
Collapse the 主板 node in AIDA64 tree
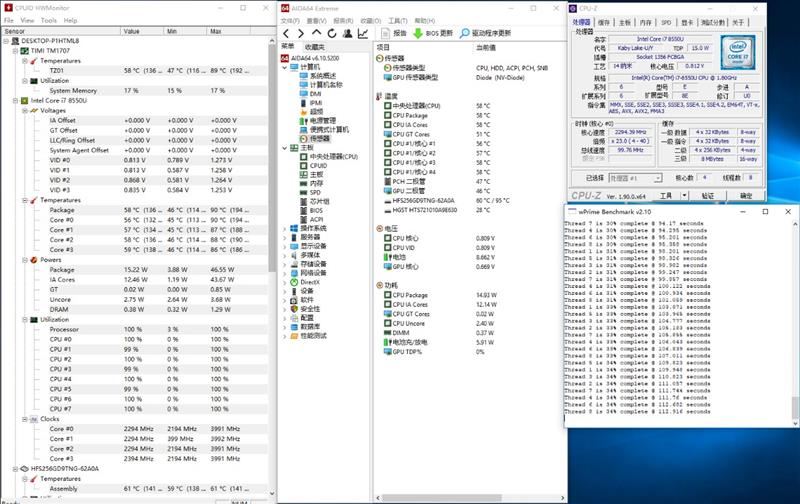point(285,148)
